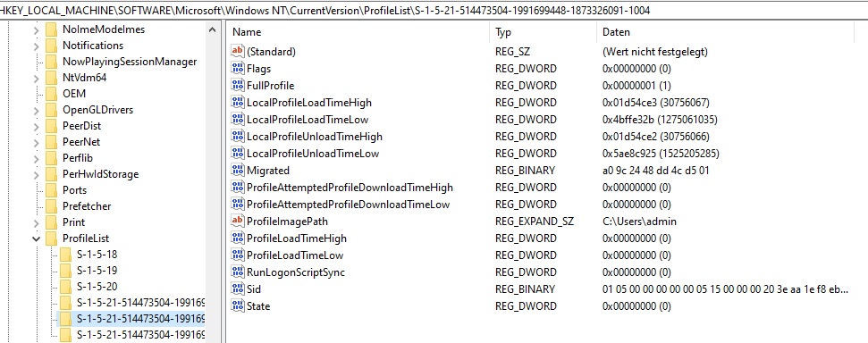Click the Daten column header
The height and width of the screenshot is (343, 868).
732,32
